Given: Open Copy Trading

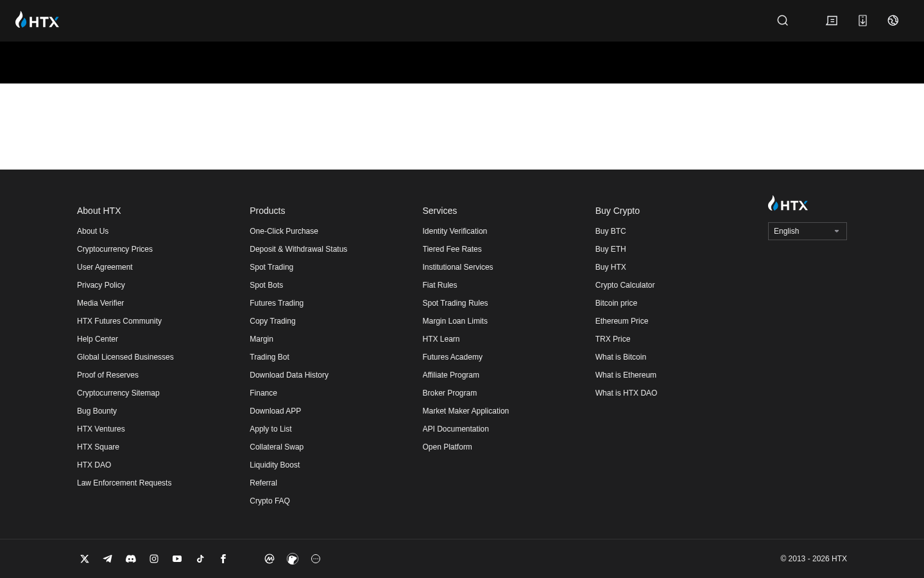Looking at the screenshot, I should 273,321.
